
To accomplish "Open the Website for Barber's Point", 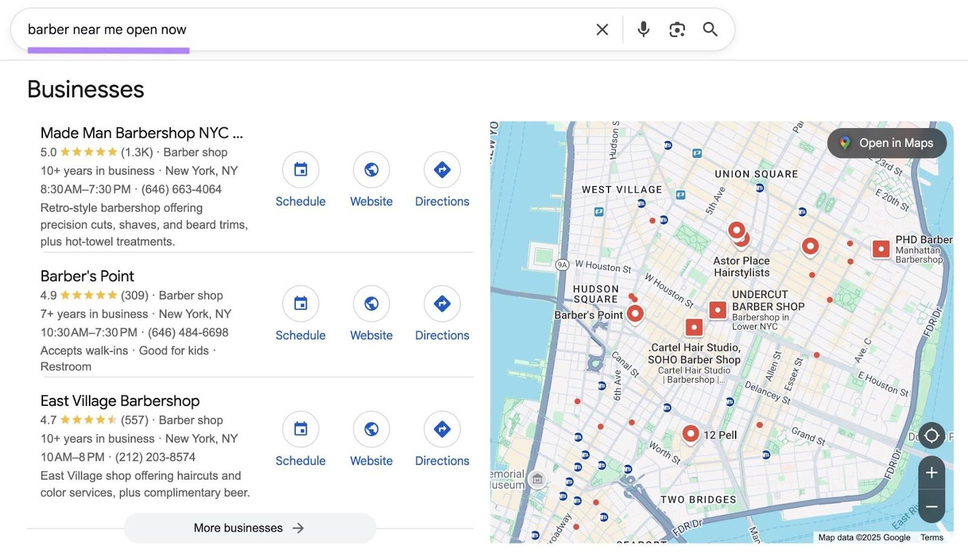I will coord(371,304).
